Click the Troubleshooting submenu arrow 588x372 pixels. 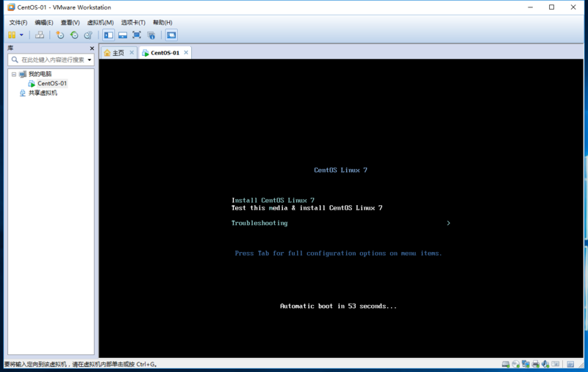tap(448, 223)
